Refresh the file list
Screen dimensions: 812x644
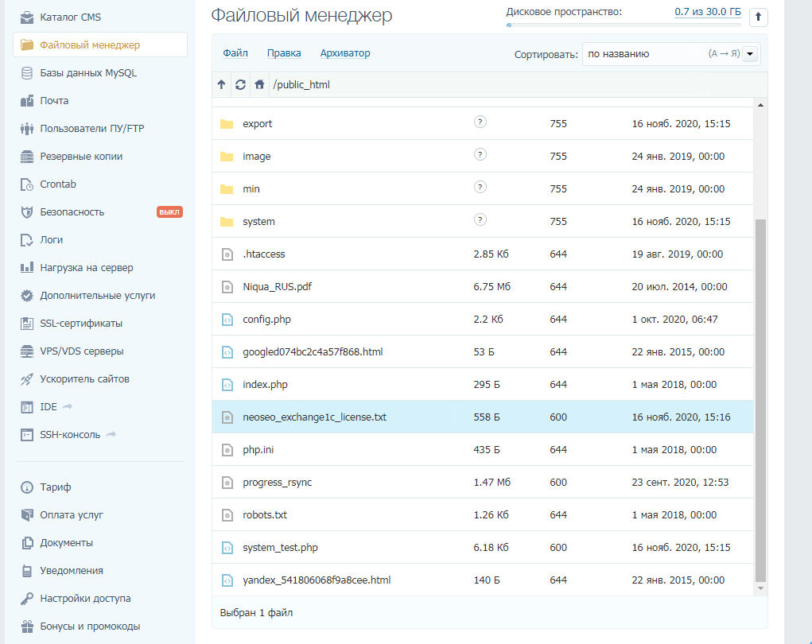click(x=240, y=84)
